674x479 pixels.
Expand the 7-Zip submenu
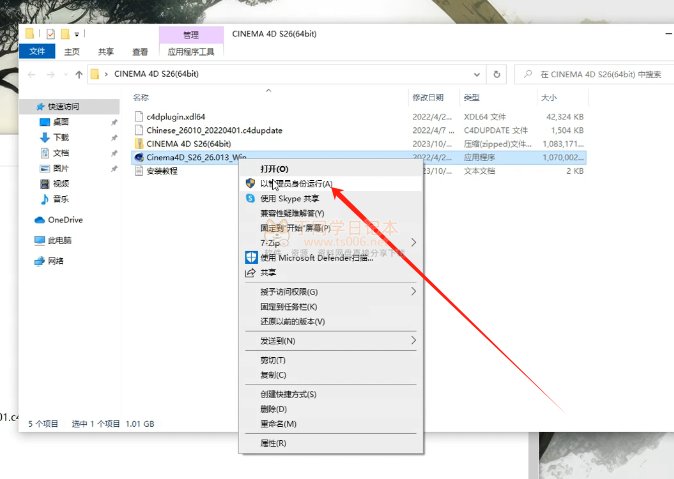(414, 243)
